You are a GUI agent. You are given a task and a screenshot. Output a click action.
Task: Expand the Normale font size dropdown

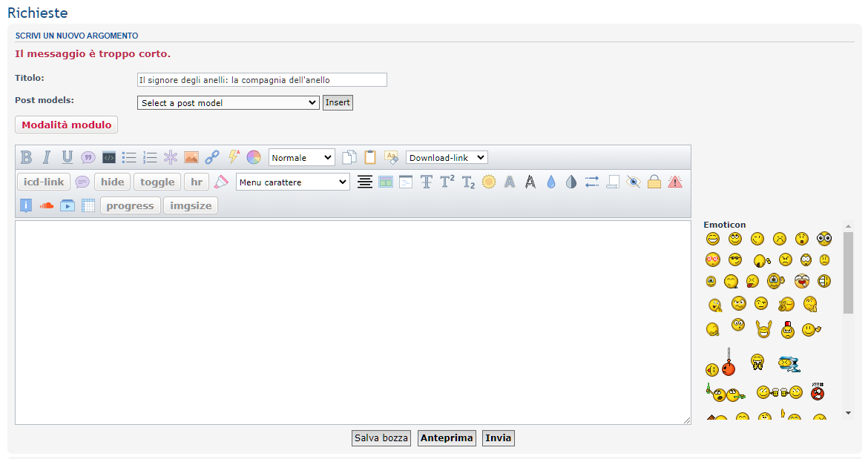(x=302, y=157)
